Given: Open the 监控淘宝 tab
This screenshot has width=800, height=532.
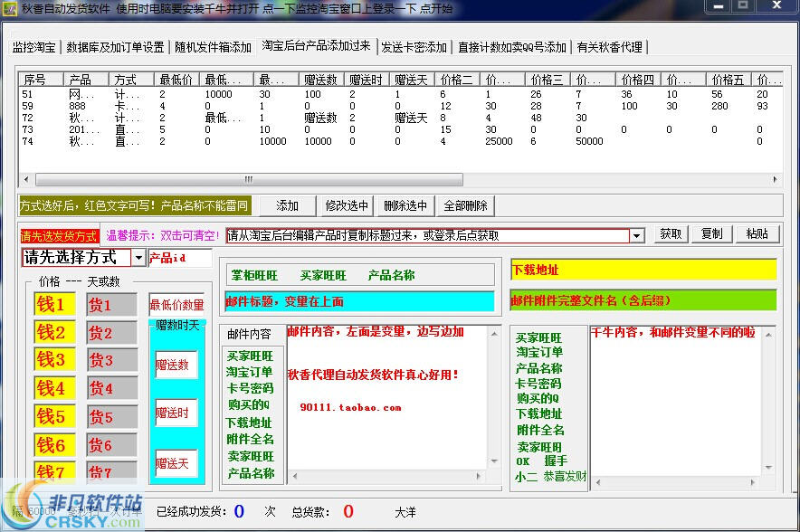Looking at the screenshot, I should point(33,47).
